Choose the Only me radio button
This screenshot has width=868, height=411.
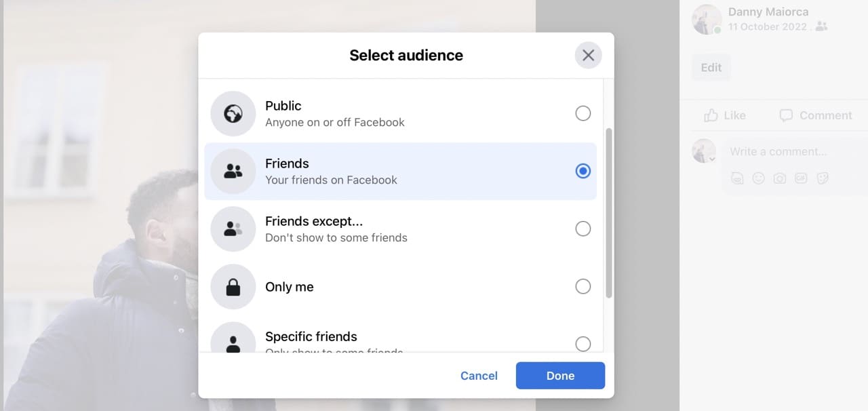[583, 286]
